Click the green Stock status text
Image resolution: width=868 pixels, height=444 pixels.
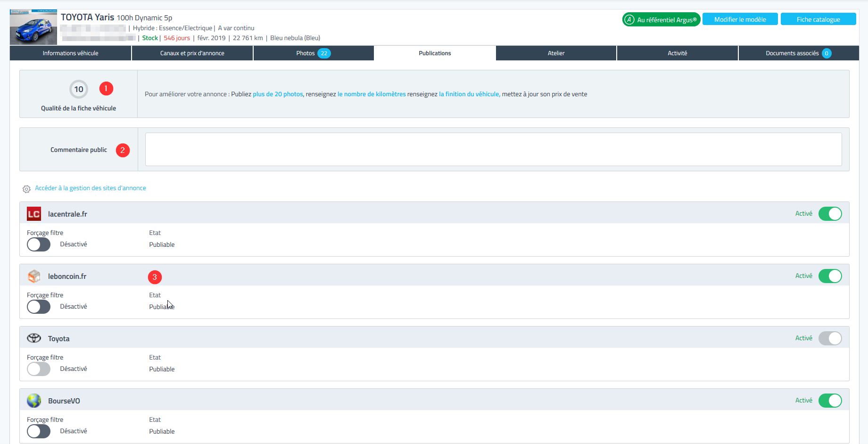pyautogui.click(x=150, y=38)
